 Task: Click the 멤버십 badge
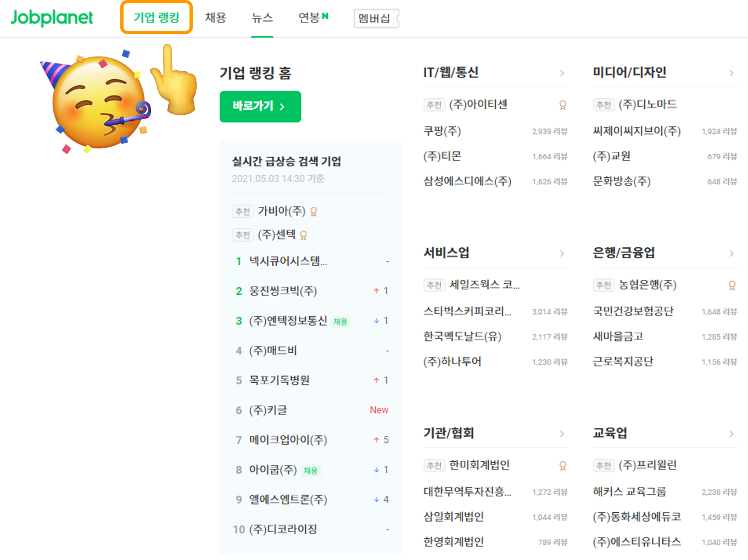click(376, 18)
